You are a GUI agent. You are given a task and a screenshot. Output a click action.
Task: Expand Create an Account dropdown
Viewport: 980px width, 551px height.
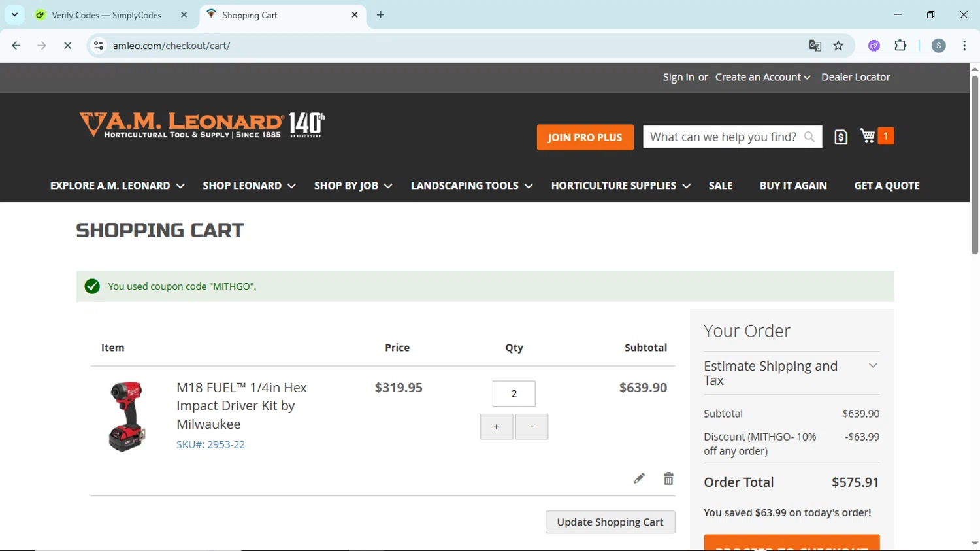tap(762, 77)
